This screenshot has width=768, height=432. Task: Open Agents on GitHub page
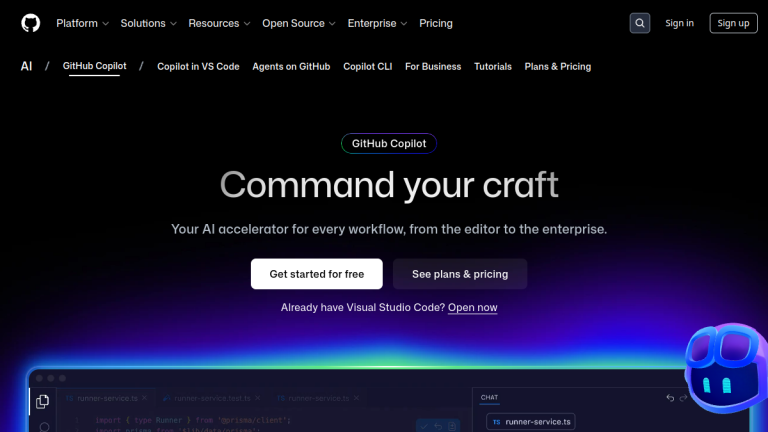point(291,67)
